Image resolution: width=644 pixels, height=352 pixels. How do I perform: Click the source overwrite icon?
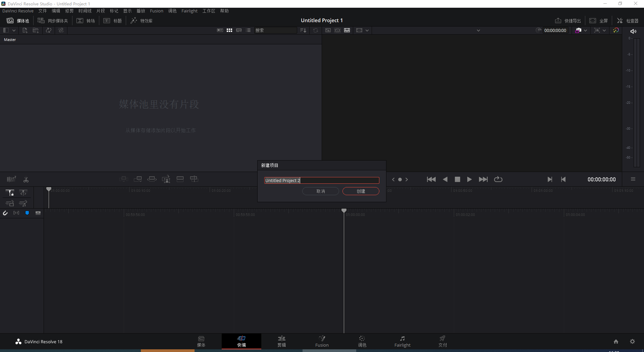coord(194,179)
